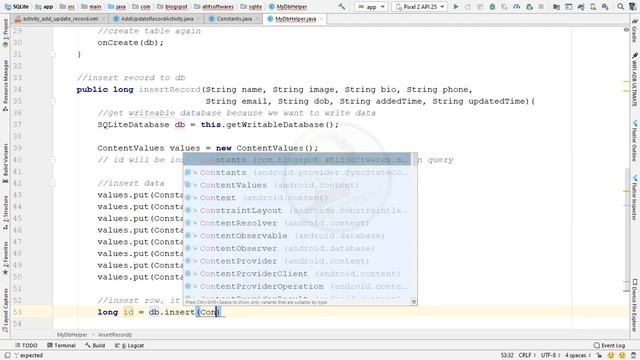The height and width of the screenshot is (360, 640).
Task: Choose ContentObservable android.database suggestion
Action: (x=298, y=236)
